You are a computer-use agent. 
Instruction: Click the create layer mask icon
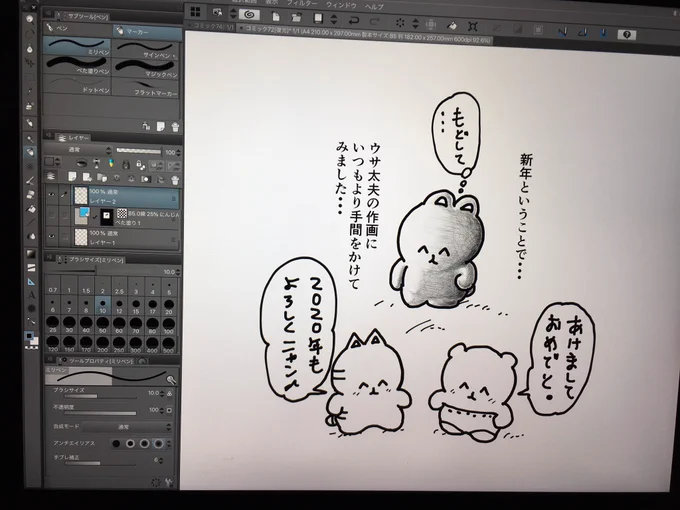146,179
